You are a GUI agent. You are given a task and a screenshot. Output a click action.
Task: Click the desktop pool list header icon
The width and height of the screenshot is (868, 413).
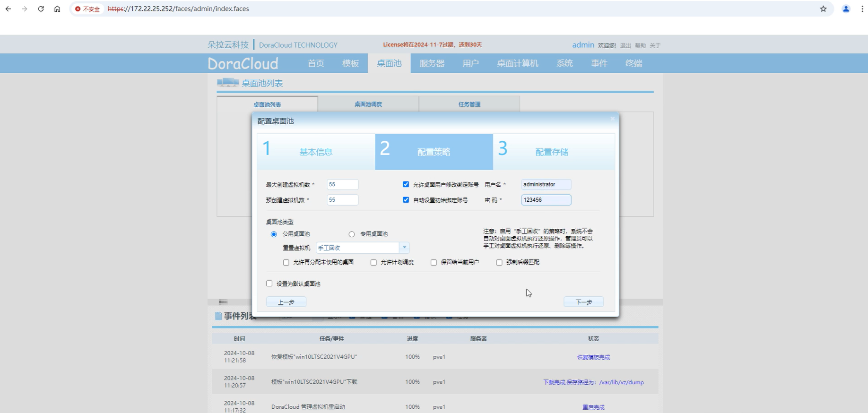coord(228,83)
